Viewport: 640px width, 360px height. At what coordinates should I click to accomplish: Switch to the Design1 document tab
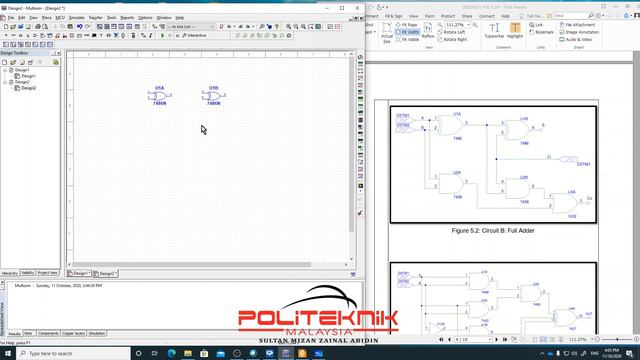tap(79, 273)
